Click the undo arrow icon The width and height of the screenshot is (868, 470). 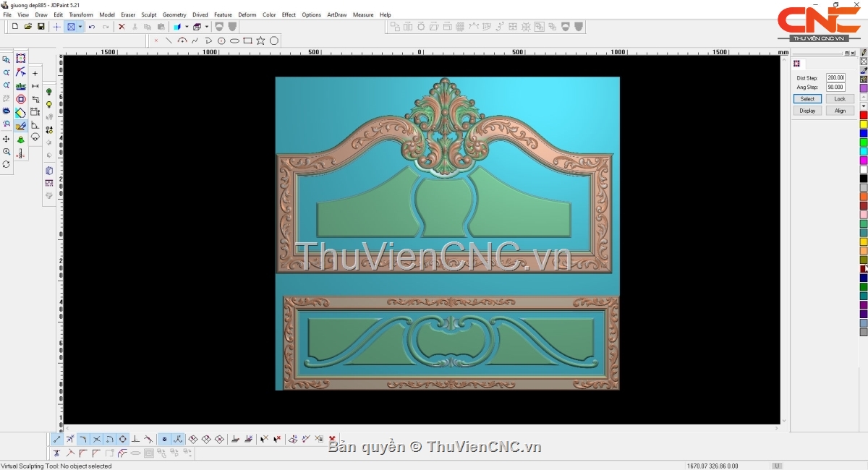click(x=92, y=27)
